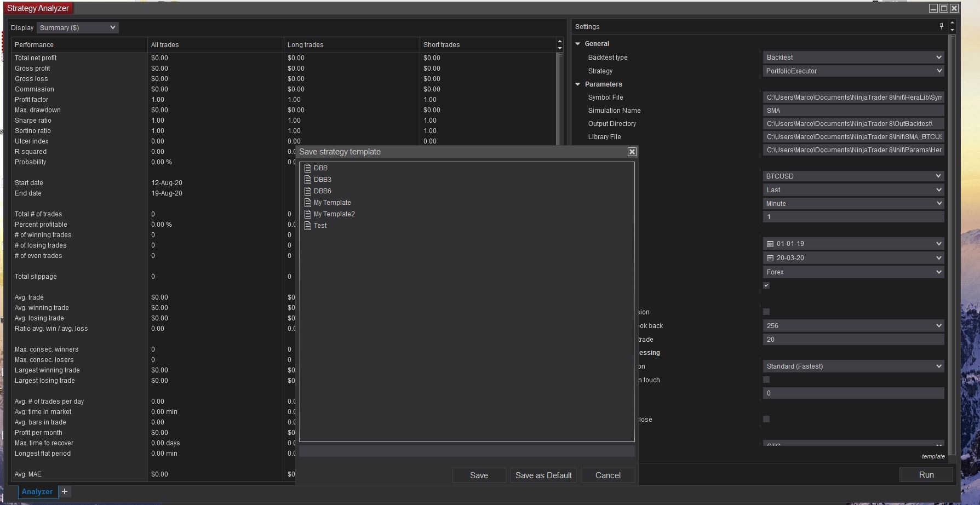The width and height of the screenshot is (980, 505).
Task: Click the All trades column header
Action: tap(216, 45)
